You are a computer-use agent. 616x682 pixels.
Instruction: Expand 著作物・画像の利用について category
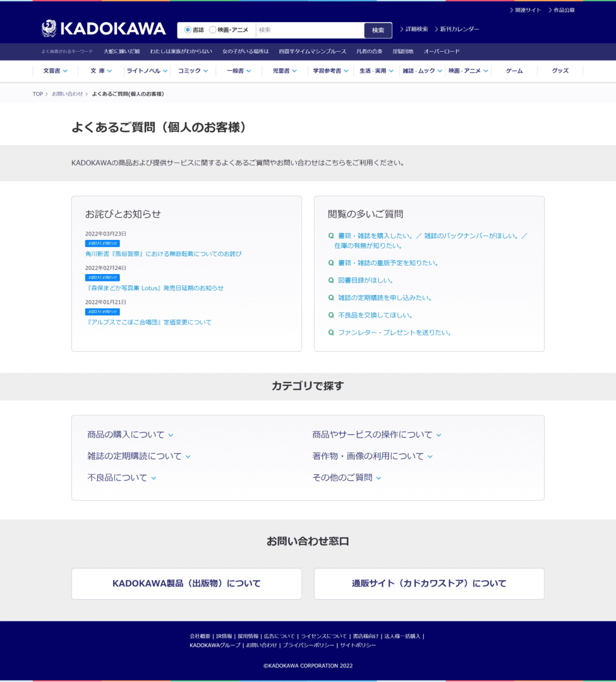coord(372,456)
